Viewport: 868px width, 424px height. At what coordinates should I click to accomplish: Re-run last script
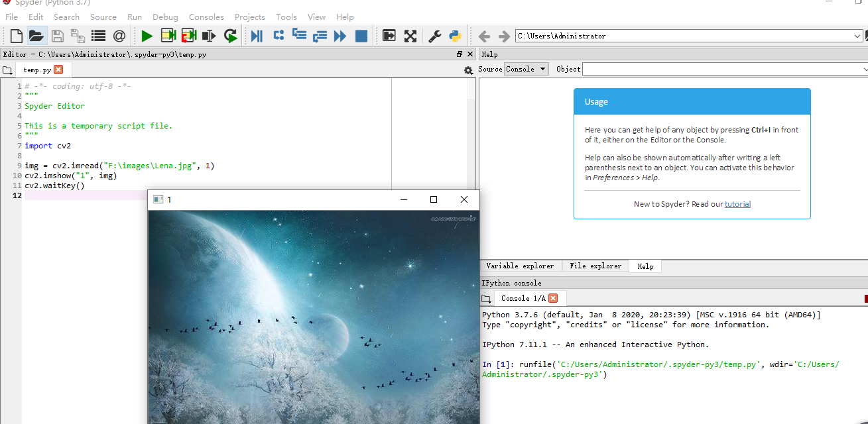pyautogui.click(x=230, y=36)
